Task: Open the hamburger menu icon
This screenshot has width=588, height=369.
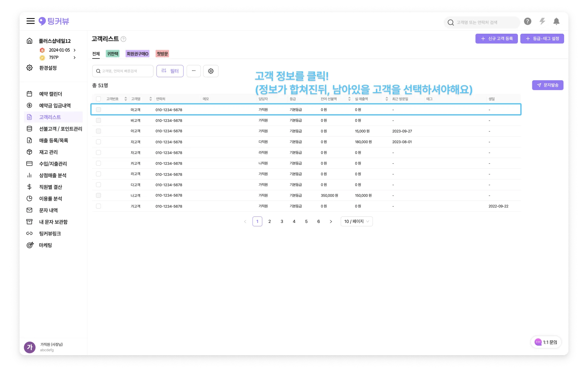Action: pyautogui.click(x=30, y=21)
